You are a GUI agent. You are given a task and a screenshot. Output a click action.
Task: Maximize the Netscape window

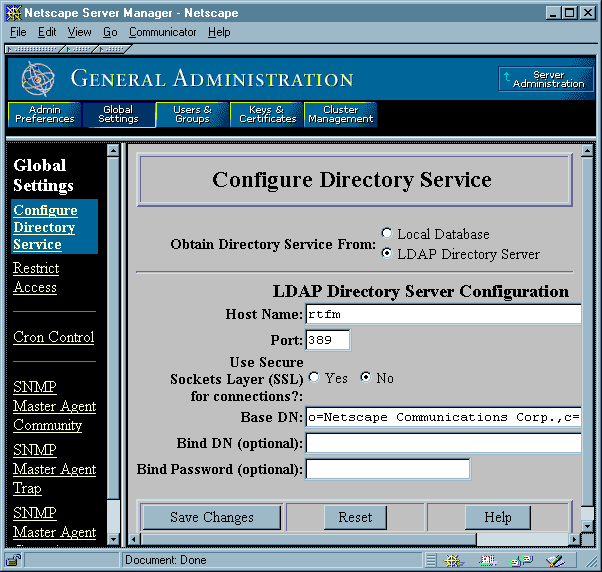coord(569,13)
